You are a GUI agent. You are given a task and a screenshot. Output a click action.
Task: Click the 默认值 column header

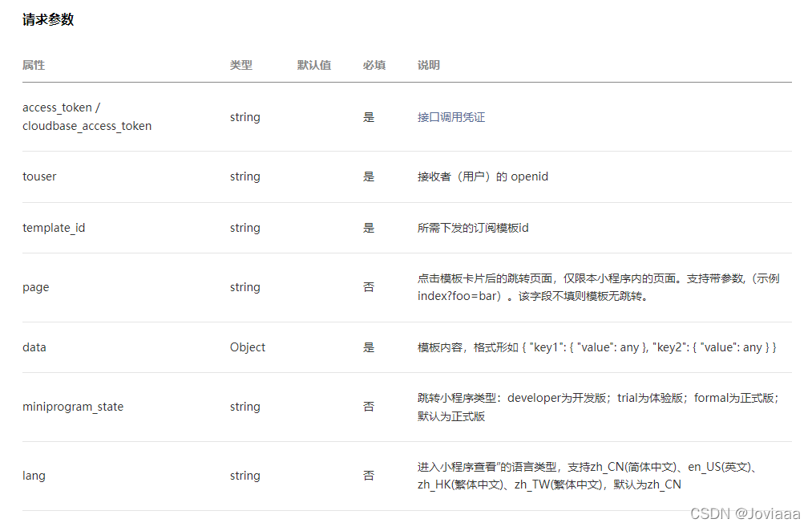(314, 65)
